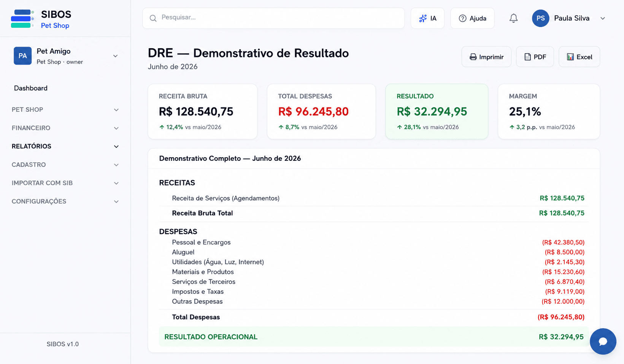Open the chat bubble floating button
Screen dimensions: 624x364
(x=603, y=341)
